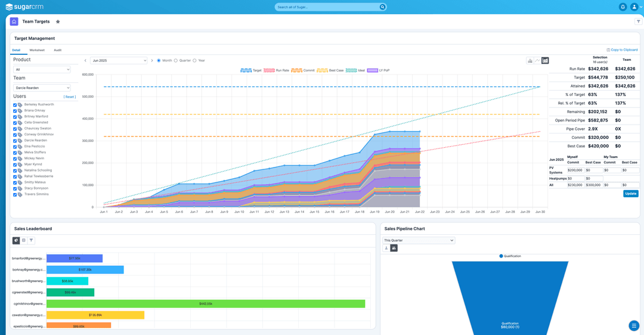Select the line chart view icon

[x=537, y=60]
